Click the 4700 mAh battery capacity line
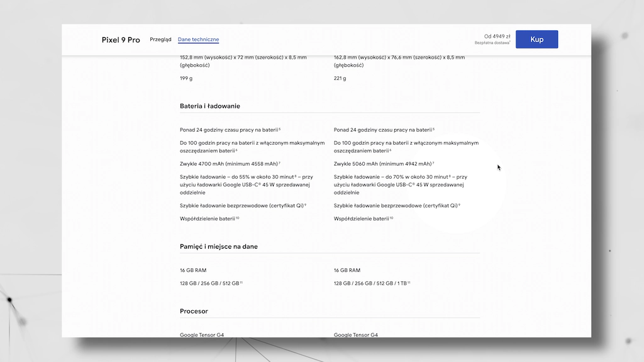Screen dimensions: 644x362 230,164
